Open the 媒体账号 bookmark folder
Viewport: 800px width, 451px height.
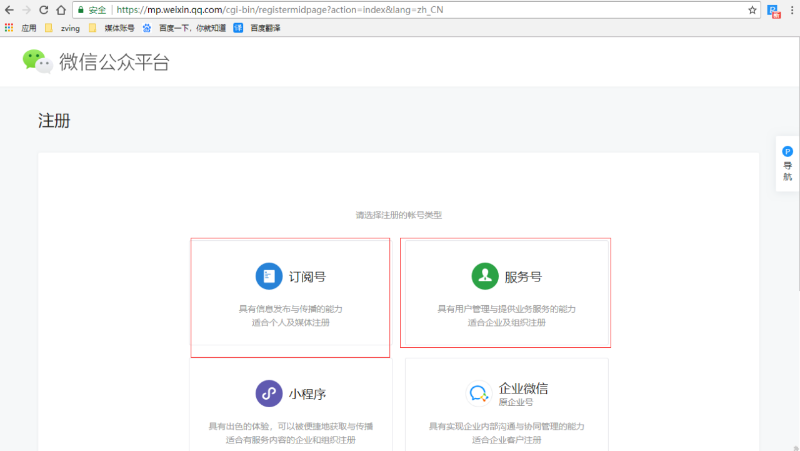[x=111, y=28]
